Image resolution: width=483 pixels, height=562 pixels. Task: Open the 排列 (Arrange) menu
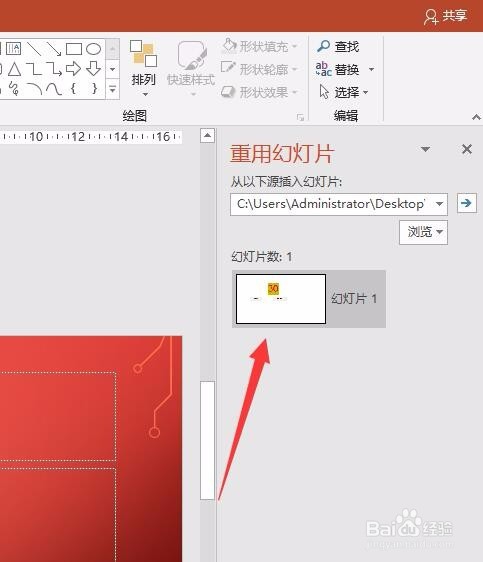pyautogui.click(x=143, y=68)
